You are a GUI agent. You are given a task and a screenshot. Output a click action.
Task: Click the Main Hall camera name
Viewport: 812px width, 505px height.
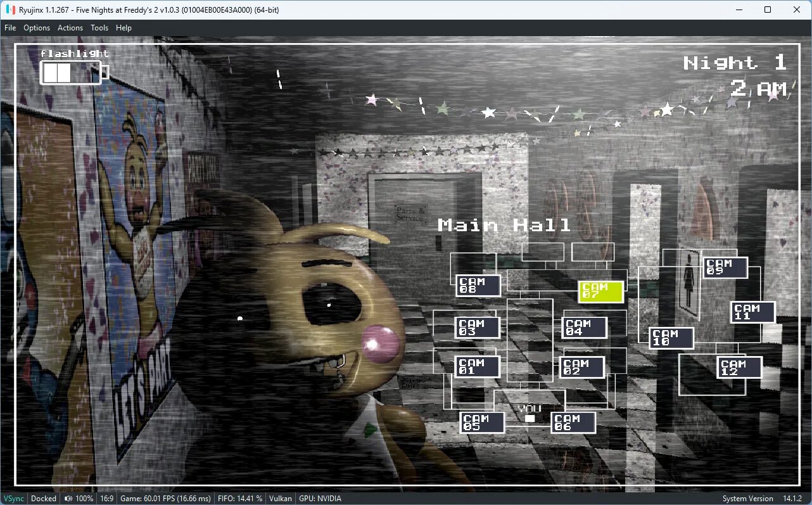click(504, 225)
